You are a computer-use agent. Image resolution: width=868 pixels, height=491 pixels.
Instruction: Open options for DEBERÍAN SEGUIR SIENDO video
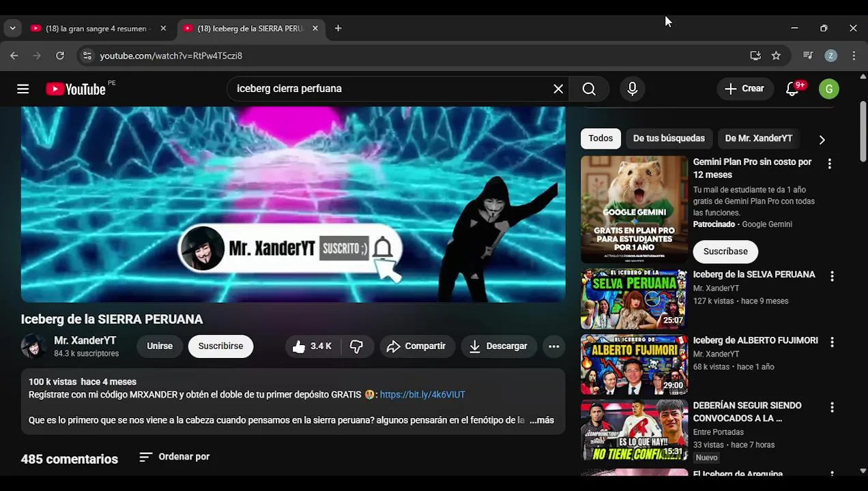[x=832, y=407]
